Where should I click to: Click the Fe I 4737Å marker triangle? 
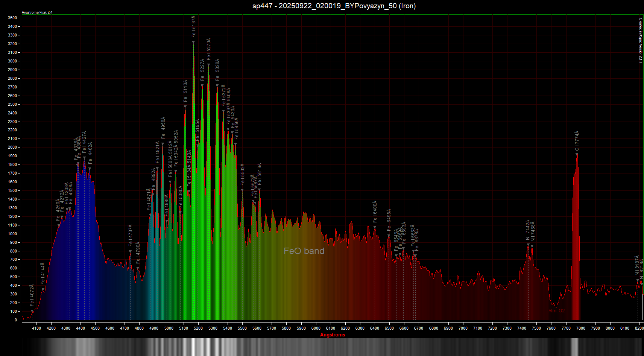(131, 251)
